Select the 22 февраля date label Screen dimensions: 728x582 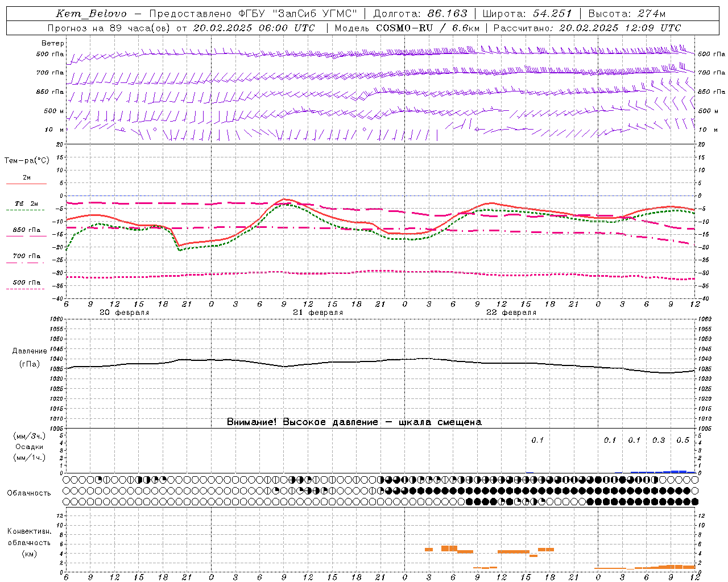(512, 313)
